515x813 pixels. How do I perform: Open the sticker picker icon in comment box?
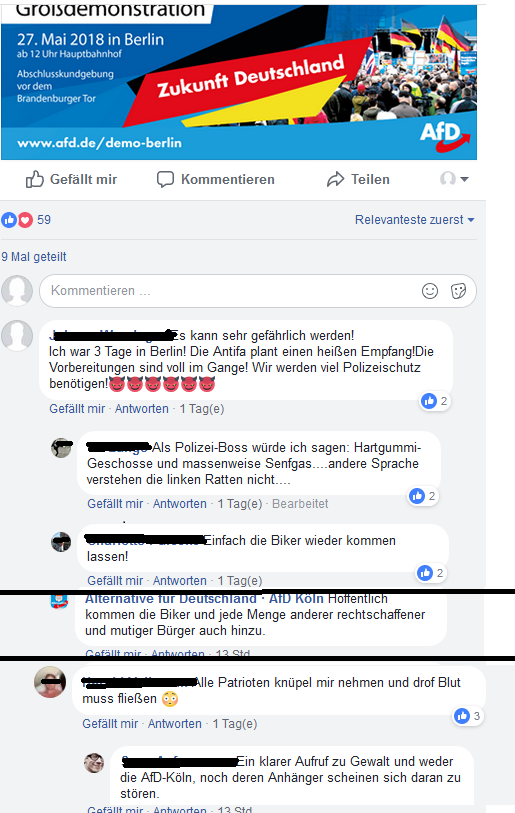(458, 291)
